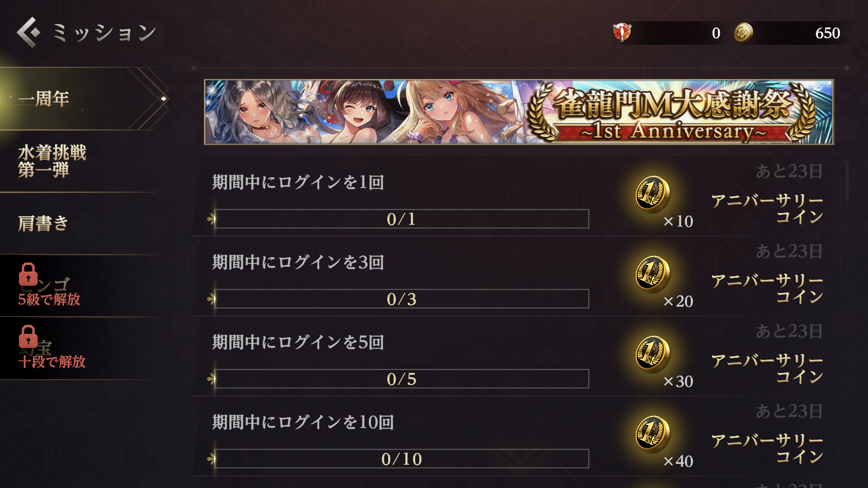Viewport: 868px width, 488px height.
Task: Tap the red lock icon on the 十段で解放 tab
Action: (28, 337)
